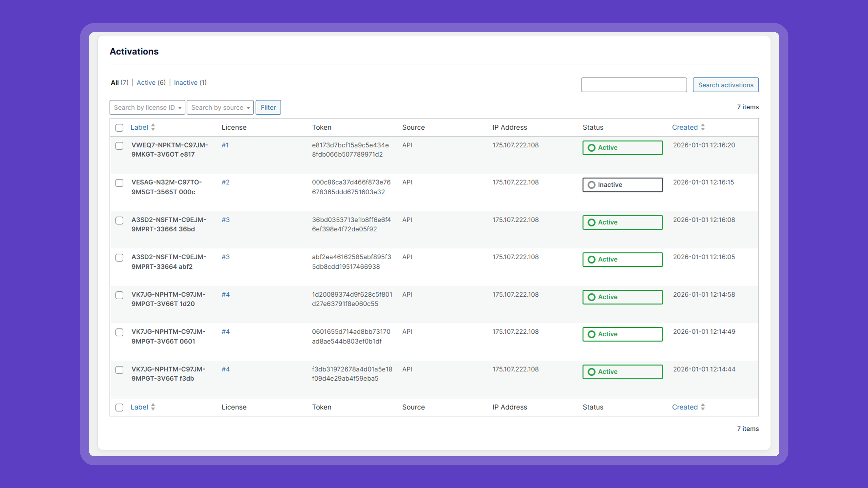Select the VESAG-N32M activation row checkbox
This screenshot has height=488, width=868.
click(x=119, y=183)
